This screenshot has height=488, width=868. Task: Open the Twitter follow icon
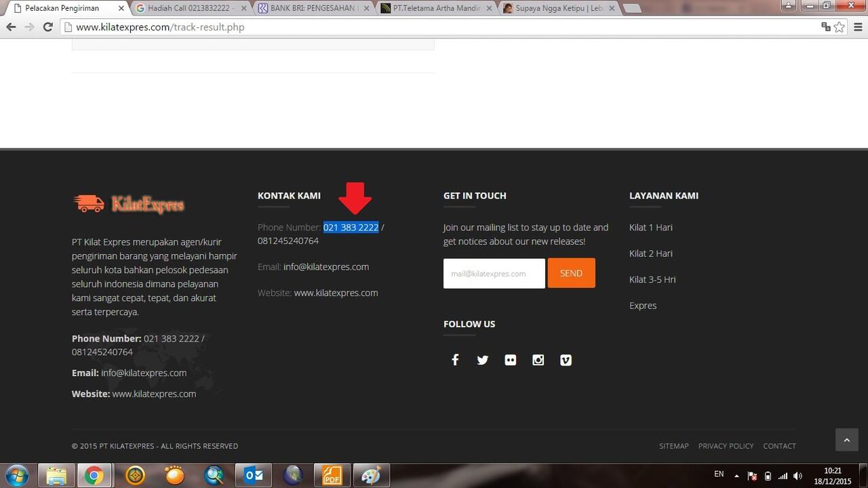483,360
